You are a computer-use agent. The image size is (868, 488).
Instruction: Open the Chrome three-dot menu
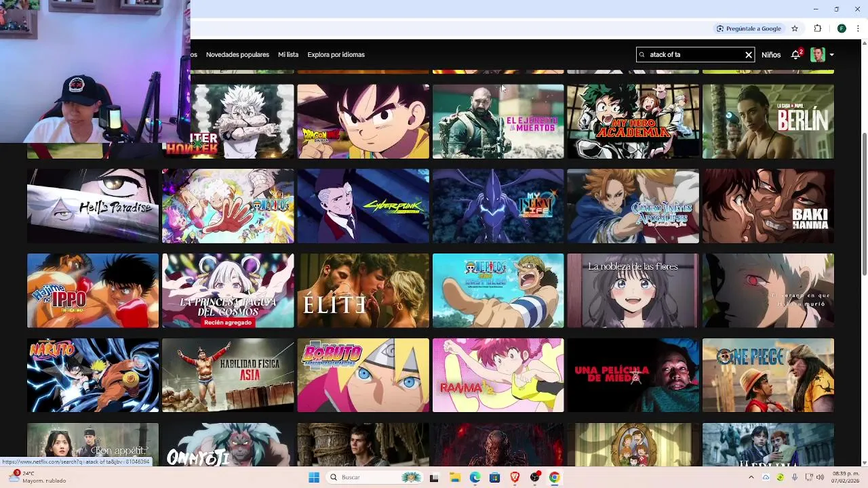[x=859, y=28]
